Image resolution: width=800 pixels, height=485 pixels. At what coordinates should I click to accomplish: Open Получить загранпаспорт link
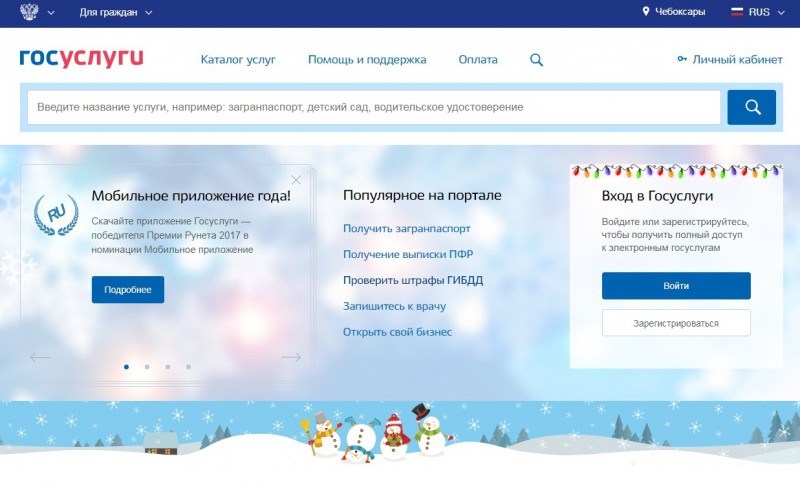click(x=407, y=228)
